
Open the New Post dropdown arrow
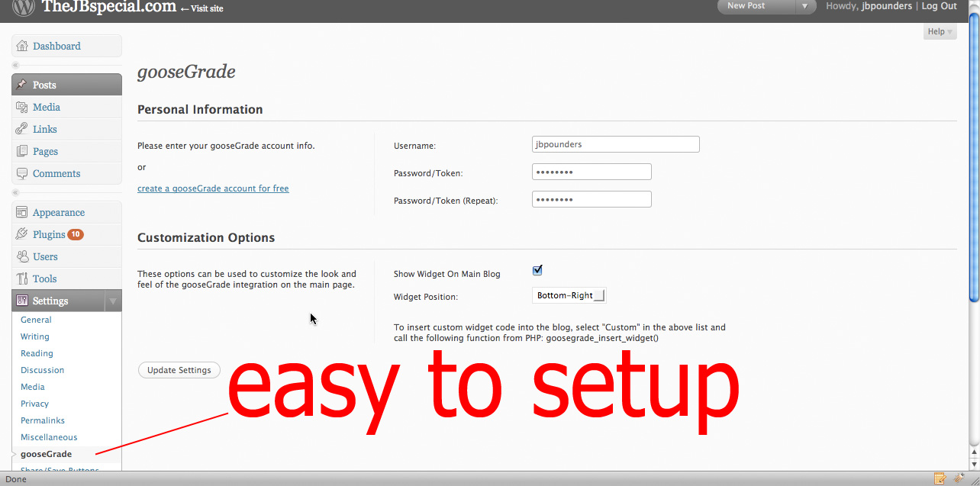point(805,6)
